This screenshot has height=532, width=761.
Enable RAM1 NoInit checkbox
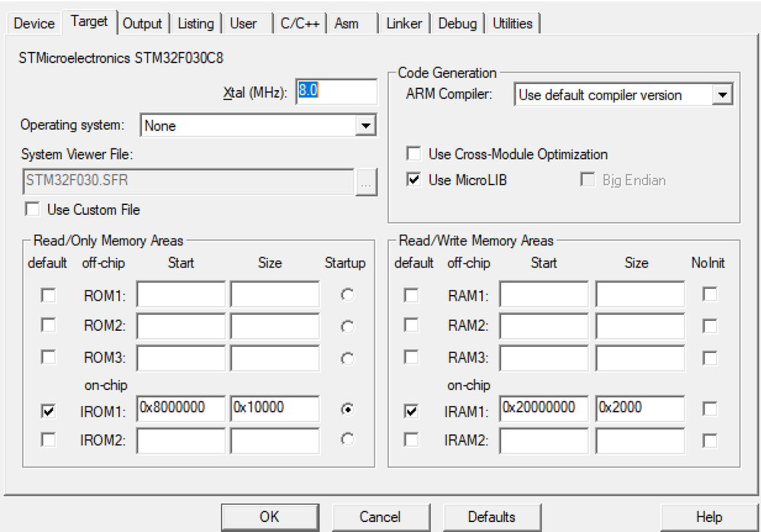(710, 294)
